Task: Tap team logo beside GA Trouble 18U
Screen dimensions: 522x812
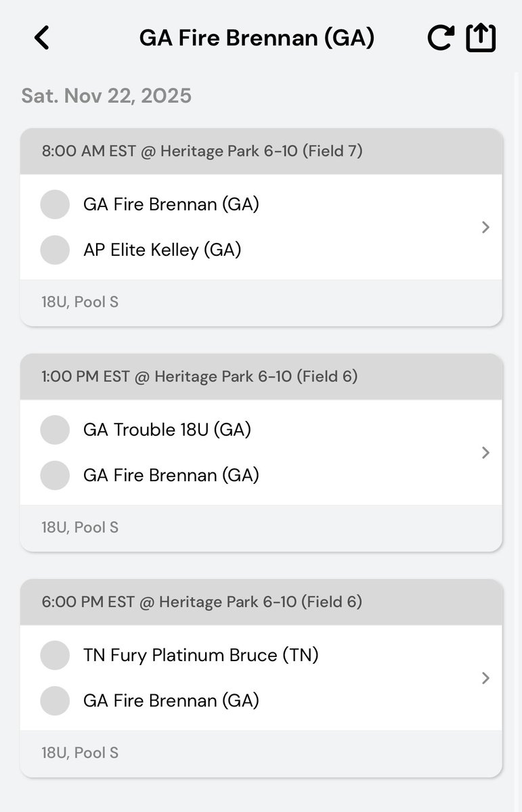Action: point(55,430)
